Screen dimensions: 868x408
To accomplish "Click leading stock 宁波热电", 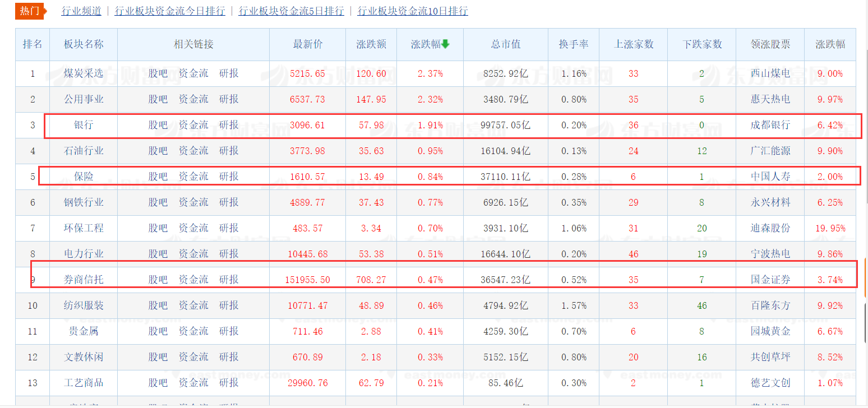I will (x=770, y=254).
